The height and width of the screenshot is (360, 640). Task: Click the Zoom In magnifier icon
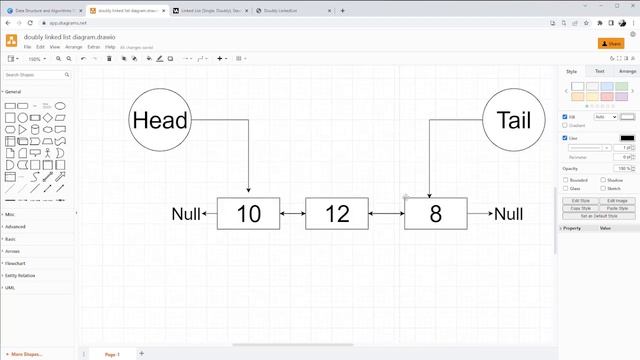point(58,59)
